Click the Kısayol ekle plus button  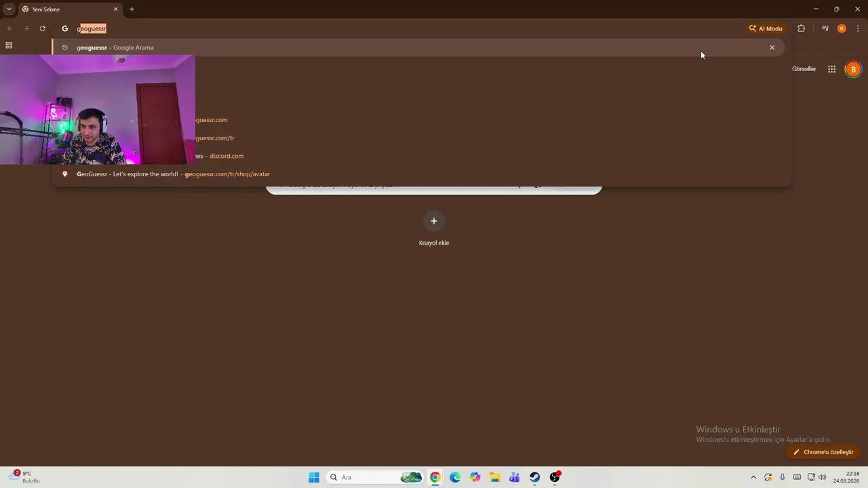[x=434, y=221]
